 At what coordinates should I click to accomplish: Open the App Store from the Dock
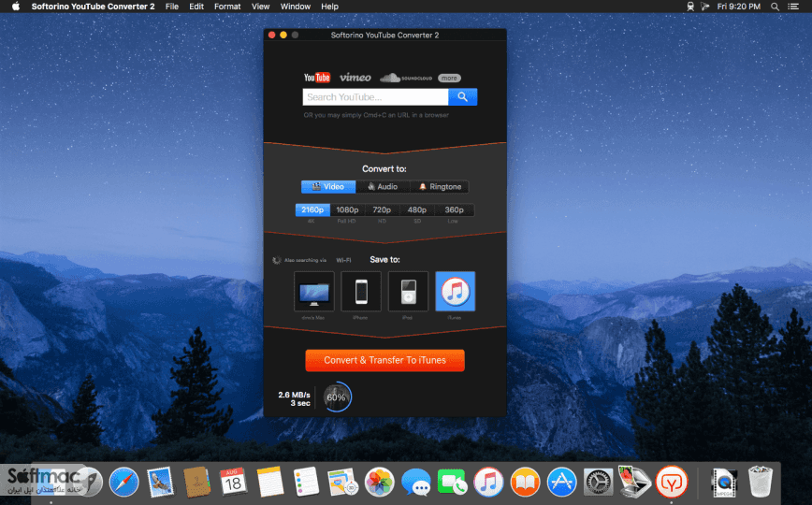[x=561, y=483]
